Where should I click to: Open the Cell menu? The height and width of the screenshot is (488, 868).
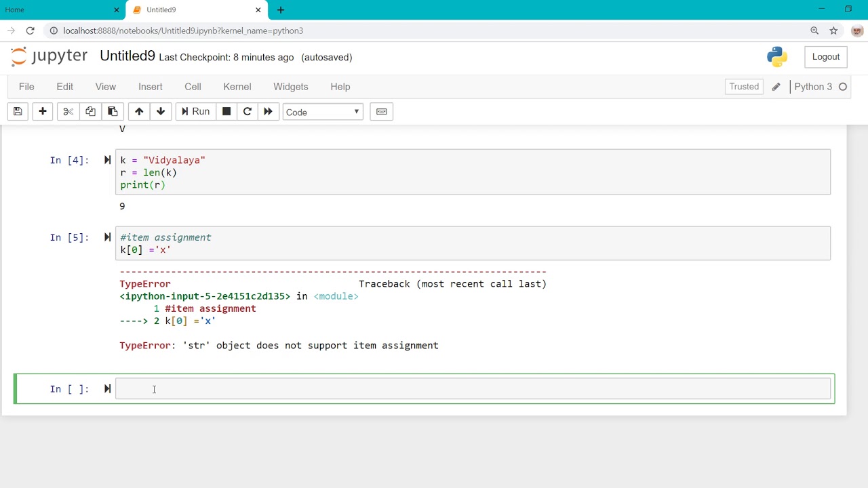coord(193,87)
